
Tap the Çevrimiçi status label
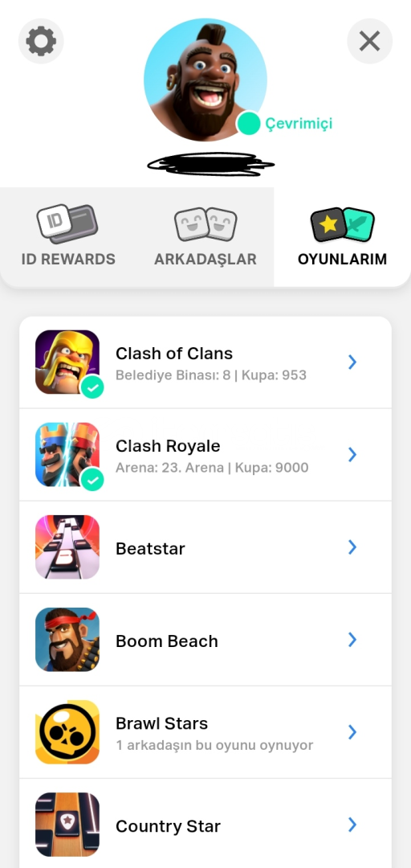coord(299,123)
